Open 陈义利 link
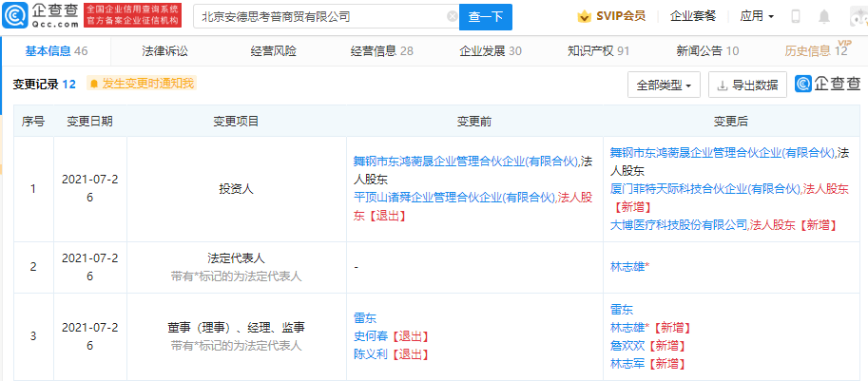 click(x=371, y=354)
